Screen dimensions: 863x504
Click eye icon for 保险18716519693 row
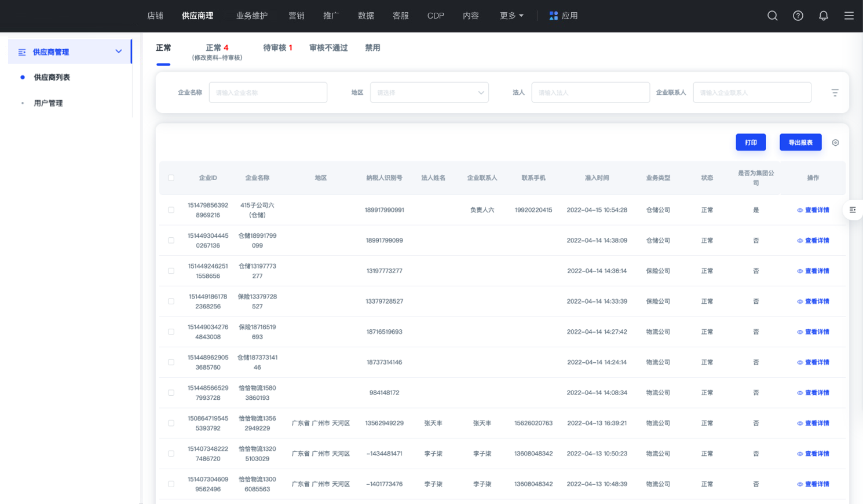point(799,332)
